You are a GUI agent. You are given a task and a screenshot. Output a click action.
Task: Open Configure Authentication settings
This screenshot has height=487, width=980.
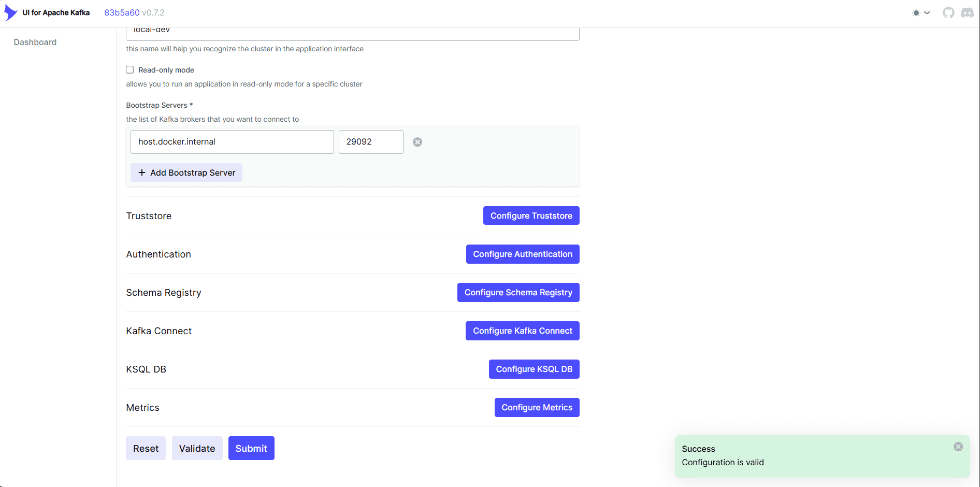click(522, 254)
